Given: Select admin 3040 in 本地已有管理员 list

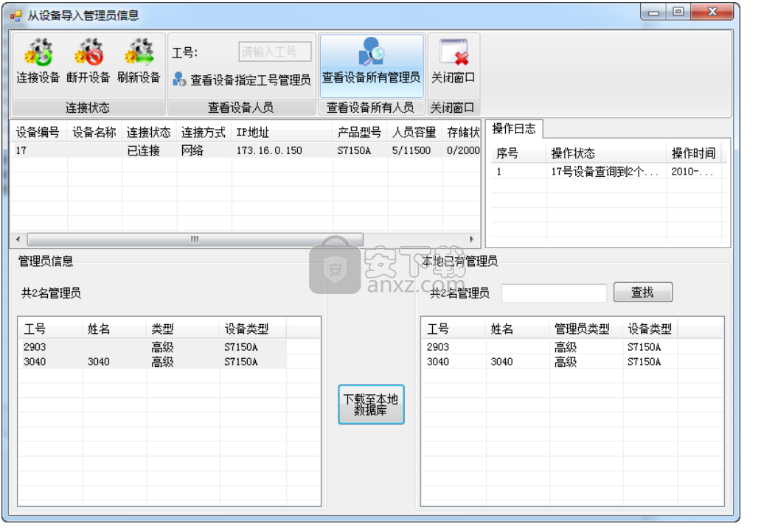Looking at the screenshot, I should coord(516,362).
